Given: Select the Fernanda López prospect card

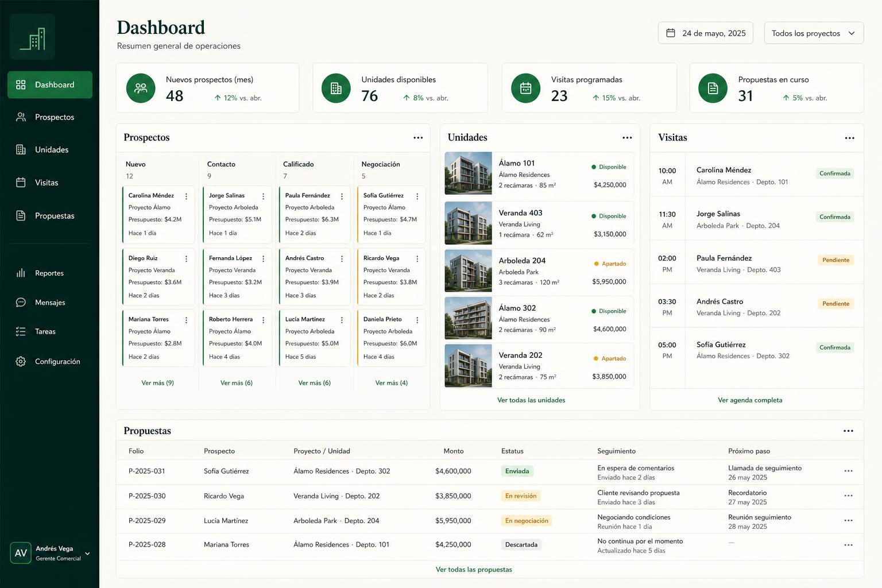Looking at the screenshot, I should click(x=237, y=277).
